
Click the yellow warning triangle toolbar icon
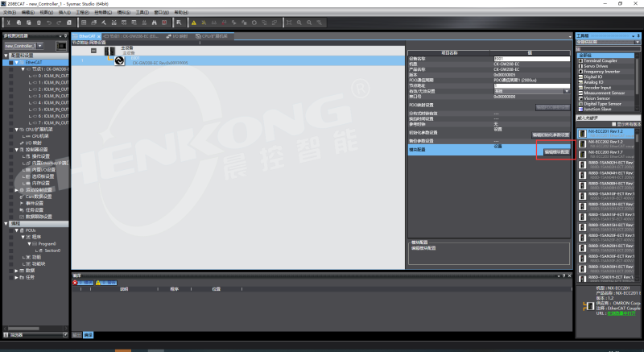click(x=194, y=23)
